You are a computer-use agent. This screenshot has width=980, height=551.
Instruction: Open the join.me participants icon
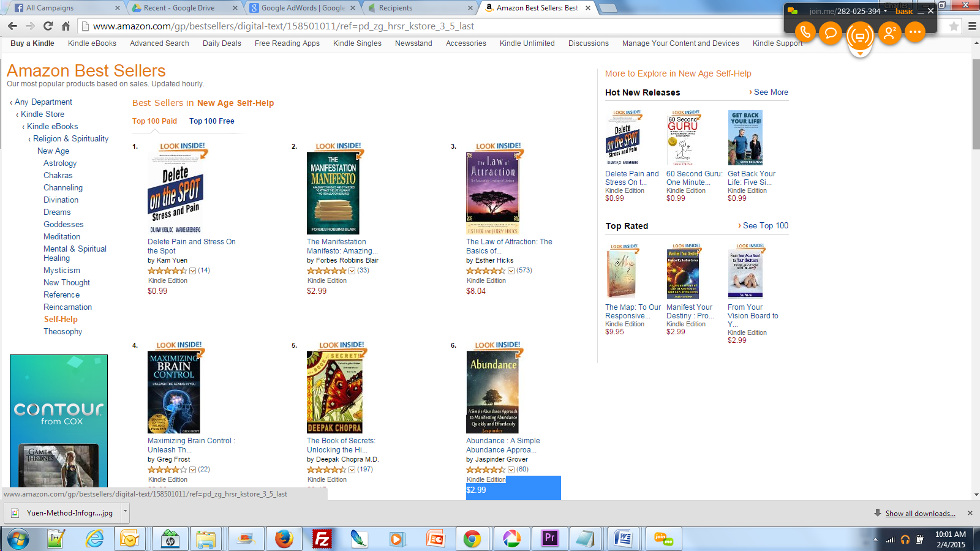click(x=889, y=32)
